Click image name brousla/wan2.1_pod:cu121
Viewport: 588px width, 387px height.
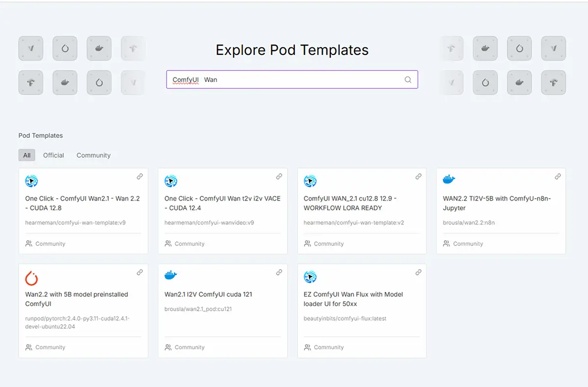198,309
